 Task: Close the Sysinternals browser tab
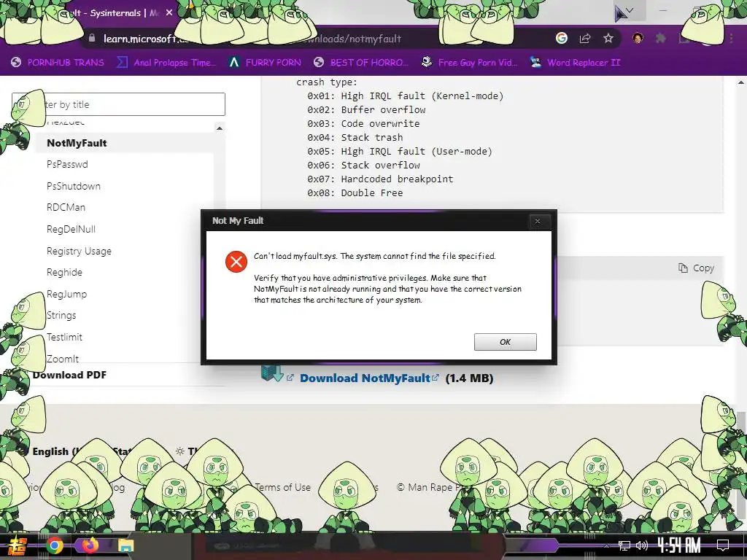(169, 13)
